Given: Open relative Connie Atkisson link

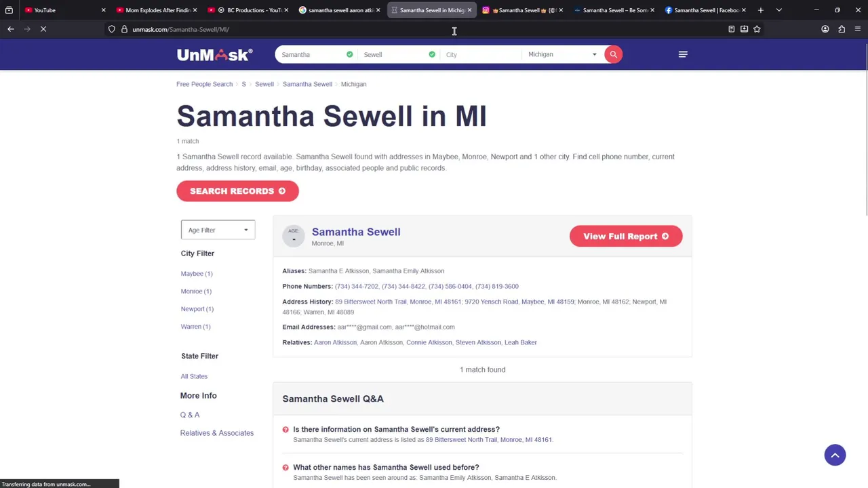Looking at the screenshot, I should (x=429, y=342).
